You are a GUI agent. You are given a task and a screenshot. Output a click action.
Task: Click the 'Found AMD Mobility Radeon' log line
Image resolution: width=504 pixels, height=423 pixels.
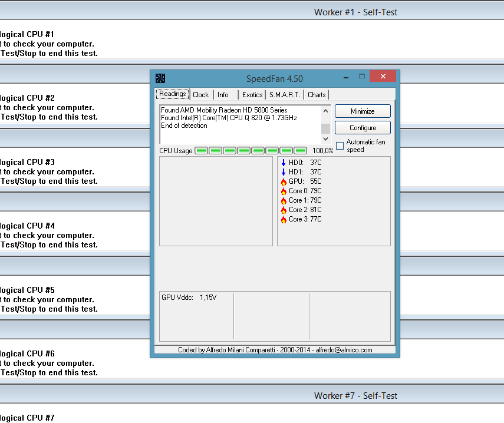point(224,110)
